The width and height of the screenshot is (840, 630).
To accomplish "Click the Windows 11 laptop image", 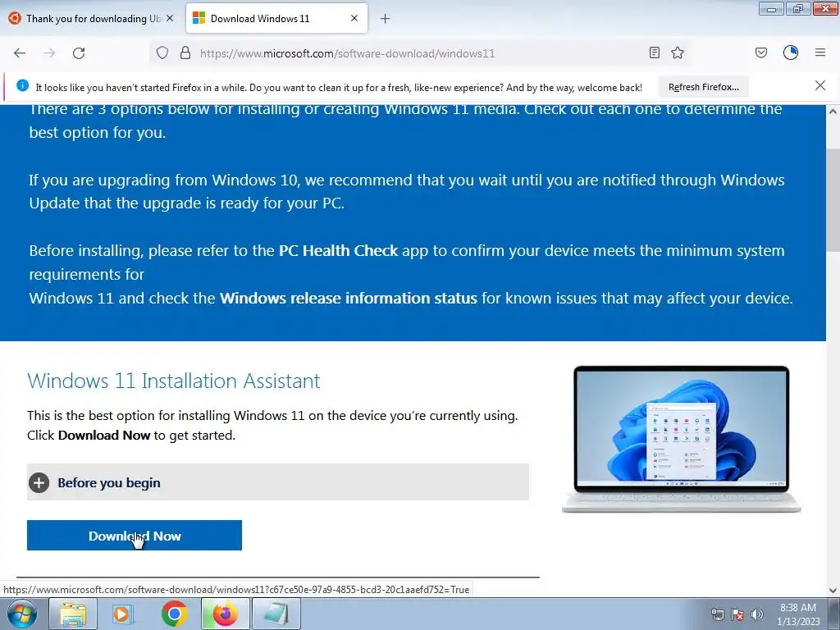I will click(681, 440).
